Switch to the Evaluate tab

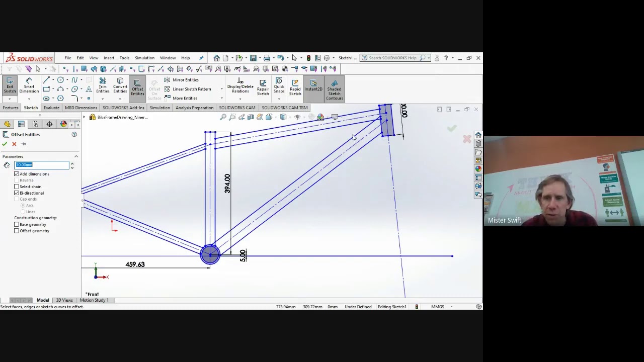coord(51,108)
